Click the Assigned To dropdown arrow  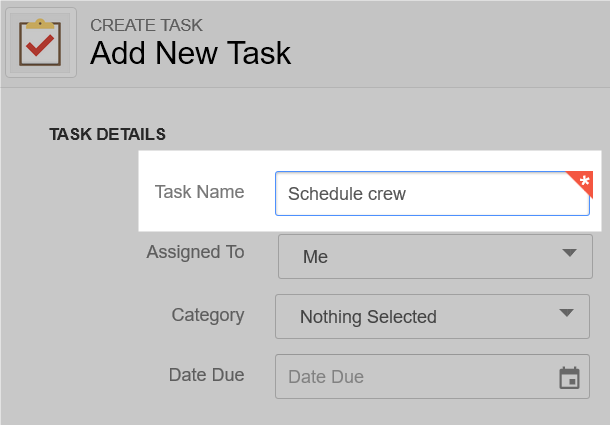(x=569, y=253)
